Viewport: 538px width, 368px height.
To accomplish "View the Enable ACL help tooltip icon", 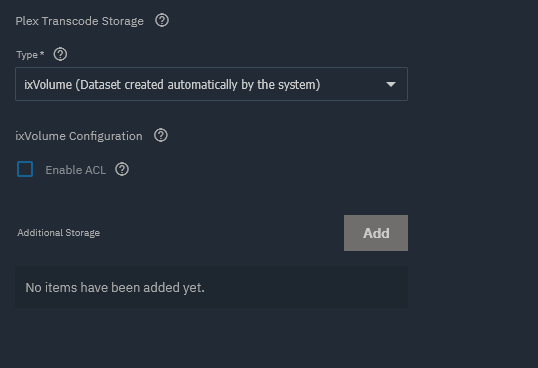I will [122, 169].
